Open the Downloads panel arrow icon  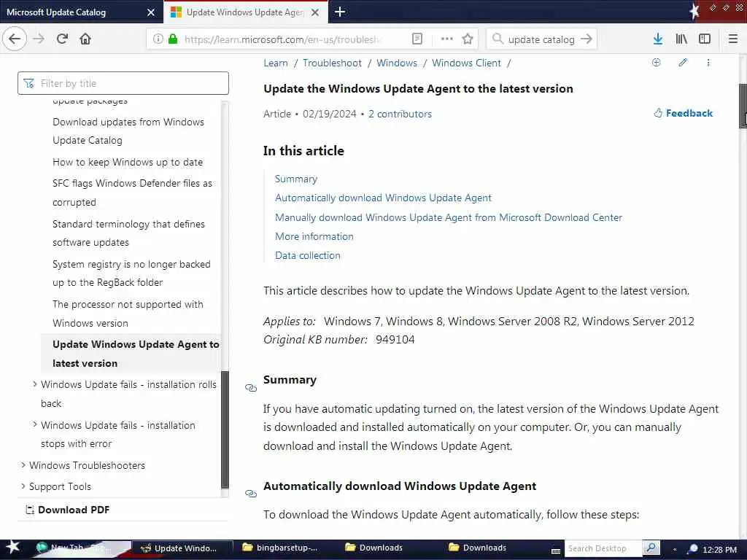[x=658, y=39]
